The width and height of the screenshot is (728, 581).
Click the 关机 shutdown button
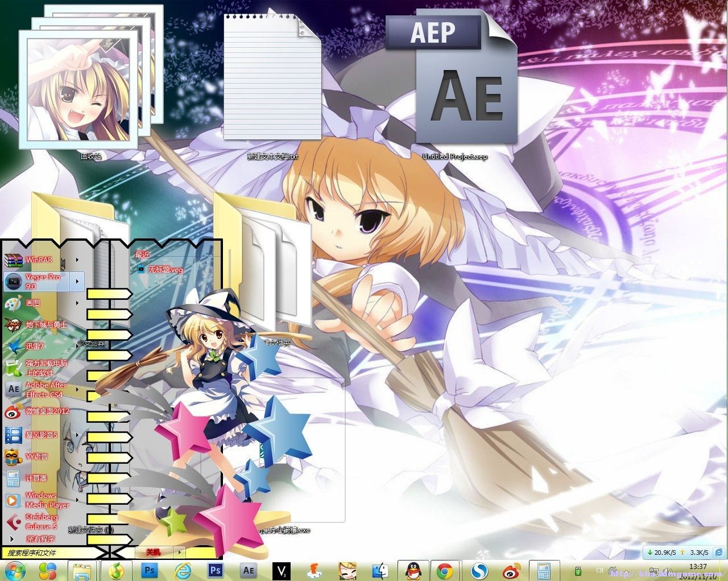(154, 552)
